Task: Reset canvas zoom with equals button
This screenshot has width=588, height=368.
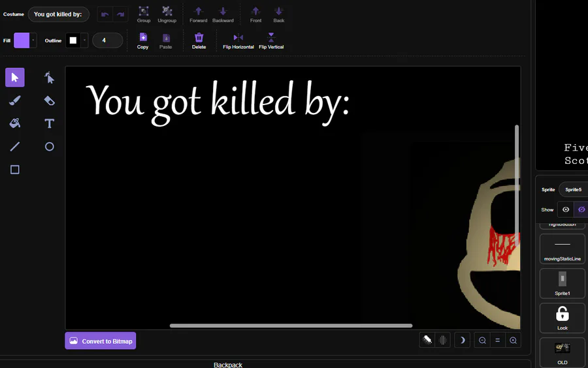Action: pyautogui.click(x=498, y=341)
